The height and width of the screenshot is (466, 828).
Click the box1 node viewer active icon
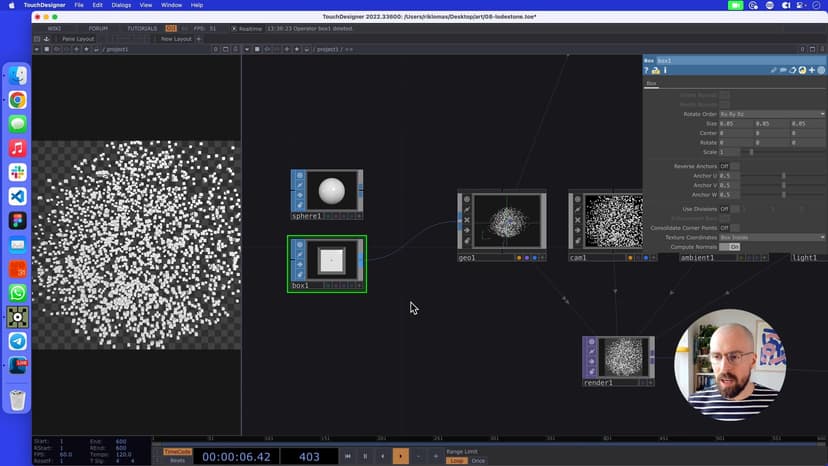(299, 244)
